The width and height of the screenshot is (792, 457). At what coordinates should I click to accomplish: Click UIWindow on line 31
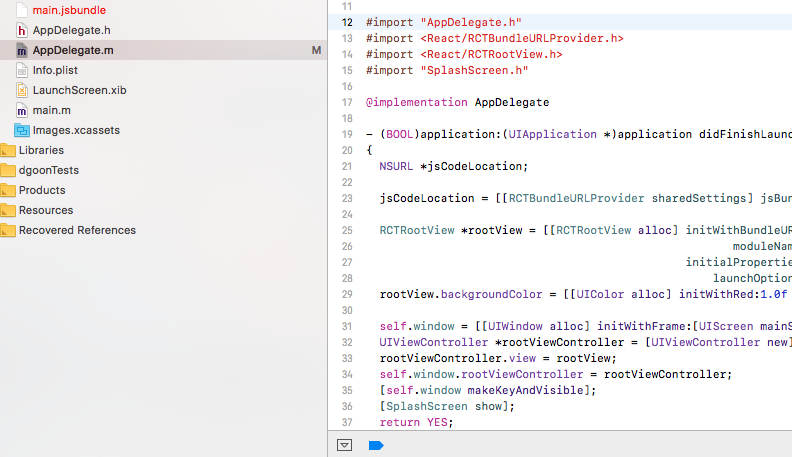point(515,326)
